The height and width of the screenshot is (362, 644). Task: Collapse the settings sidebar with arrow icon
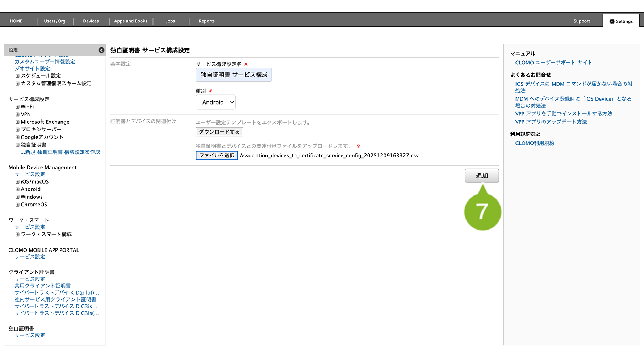click(101, 50)
